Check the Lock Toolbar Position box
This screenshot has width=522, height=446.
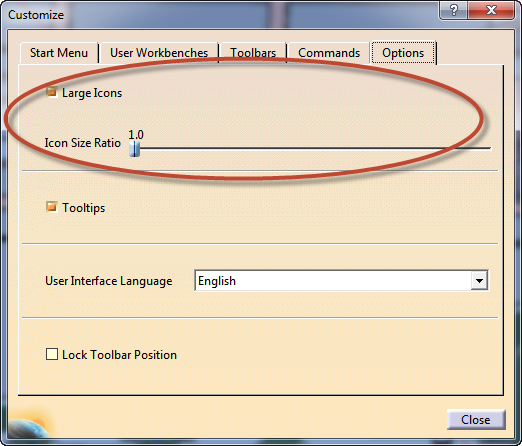pyautogui.click(x=52, y=354)
